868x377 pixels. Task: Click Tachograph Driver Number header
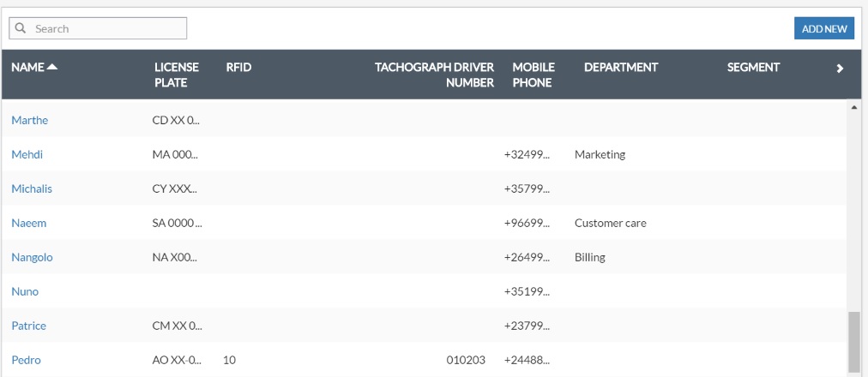pyautogui.click(x=434, y=75)
